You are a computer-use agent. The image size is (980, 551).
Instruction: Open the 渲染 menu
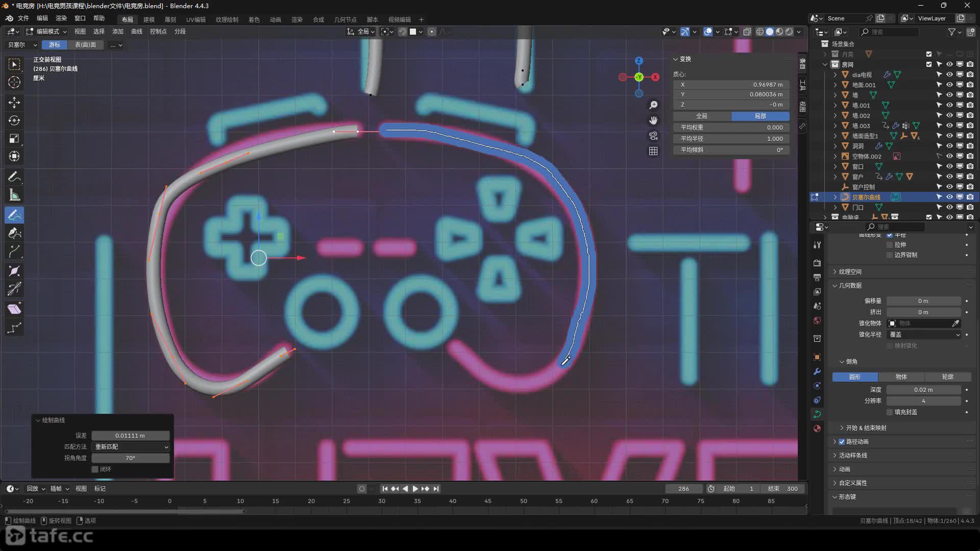click(x=61, y=19)
